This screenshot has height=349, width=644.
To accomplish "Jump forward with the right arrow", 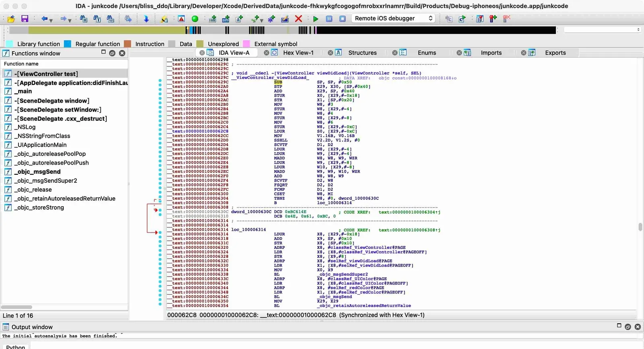I will pyautogui.click(x=63, y=19).
